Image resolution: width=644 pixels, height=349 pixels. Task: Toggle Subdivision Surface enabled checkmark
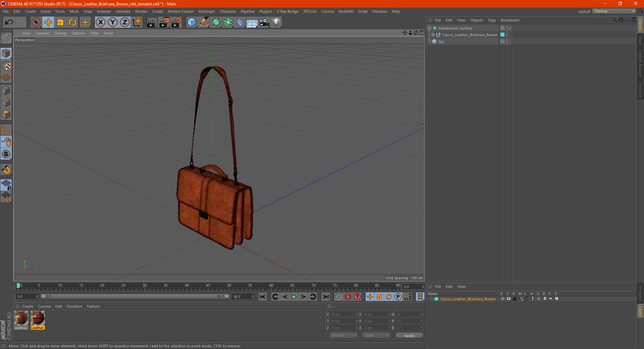510,28
